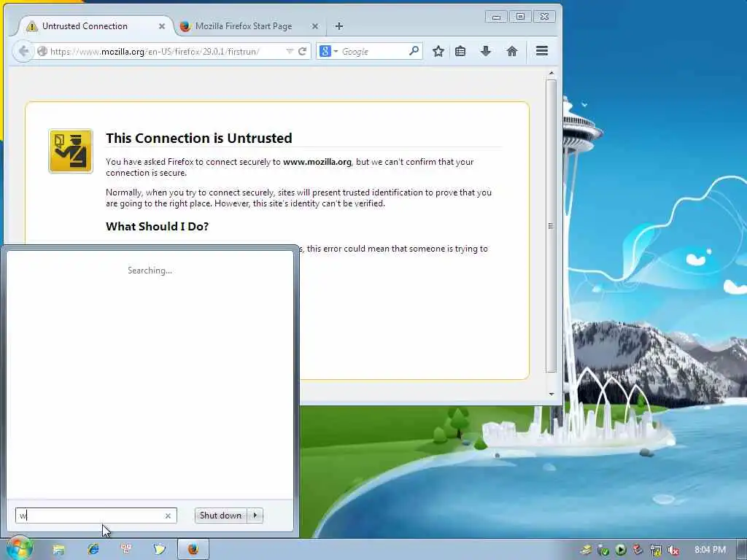Open the Downloads arrow icon
The height and width of the screenshot is (560, 747).
[x=485, y=52]
